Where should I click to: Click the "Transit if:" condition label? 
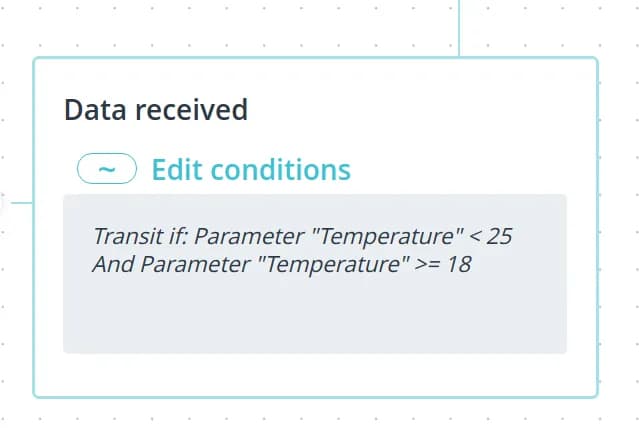click(141, 237)
